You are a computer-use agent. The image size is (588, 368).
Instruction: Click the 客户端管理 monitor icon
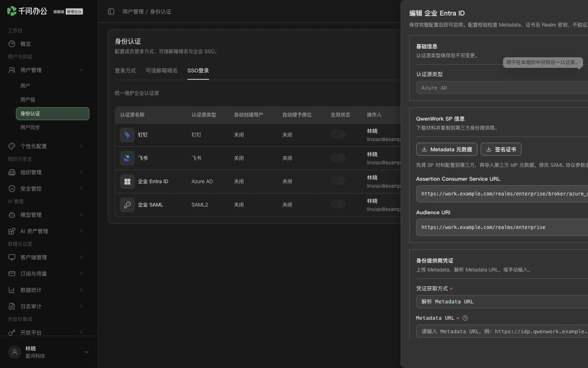(12, 257)
